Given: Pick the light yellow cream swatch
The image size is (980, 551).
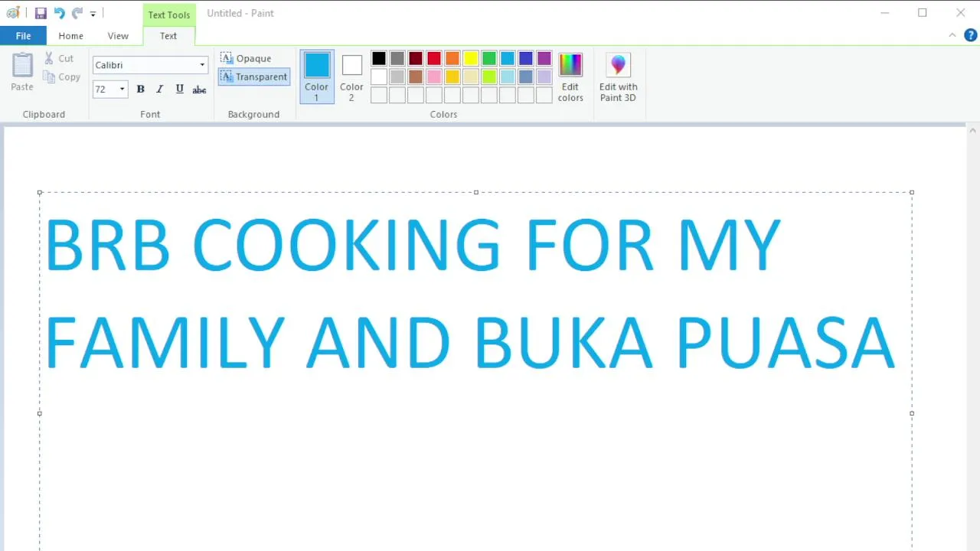Looking at the screenshot, I should click(471, 77).
